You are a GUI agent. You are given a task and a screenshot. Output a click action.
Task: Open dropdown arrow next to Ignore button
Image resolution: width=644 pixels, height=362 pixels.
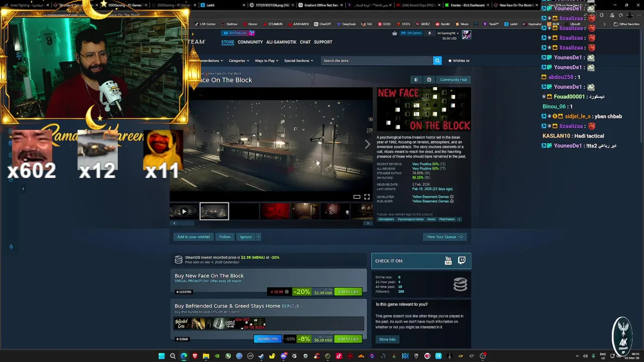click(258, 237)
